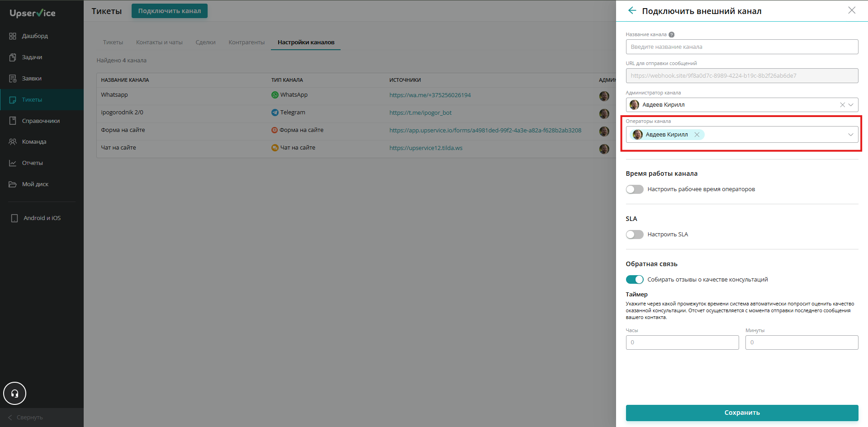The width and height of the screenshot is (868, 427).
Task: Open the t.me/ipogor_bot link
Action: pos(420,113)
